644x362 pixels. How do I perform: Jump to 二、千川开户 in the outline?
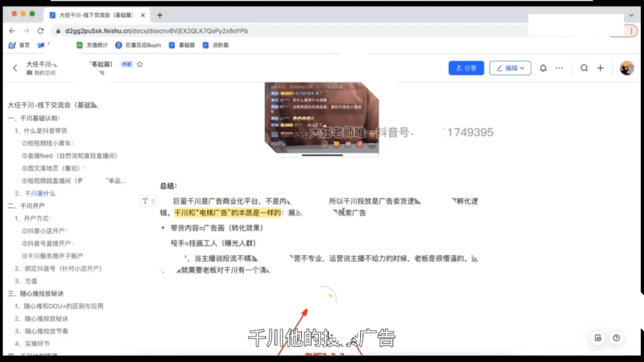click(26, 206)
